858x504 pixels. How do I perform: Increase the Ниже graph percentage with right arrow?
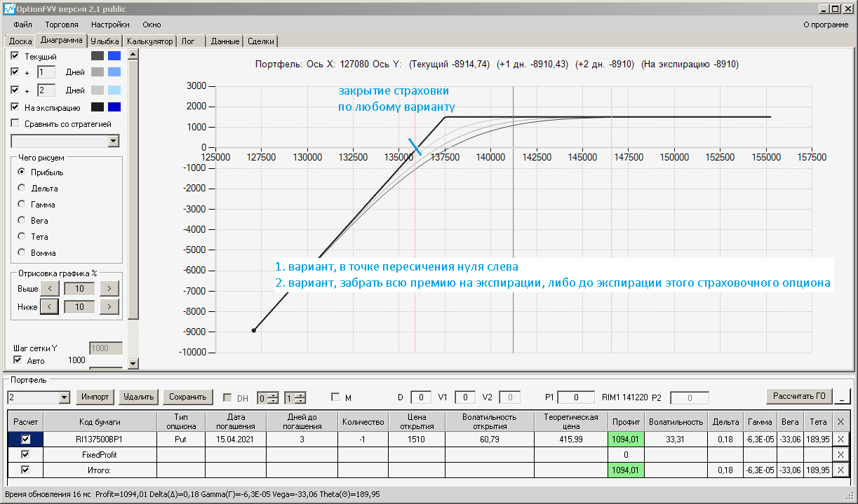(109, 306)
